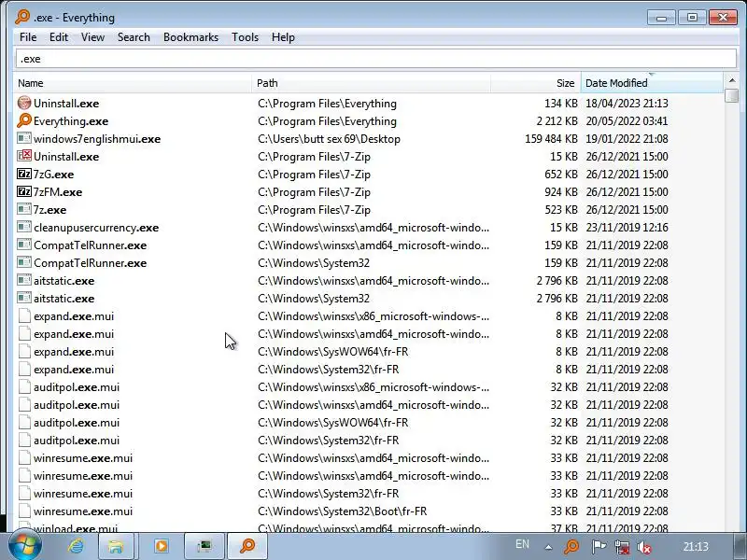Click the Everything system tray icon
The image size is (747, 560).
click(571, 546)
